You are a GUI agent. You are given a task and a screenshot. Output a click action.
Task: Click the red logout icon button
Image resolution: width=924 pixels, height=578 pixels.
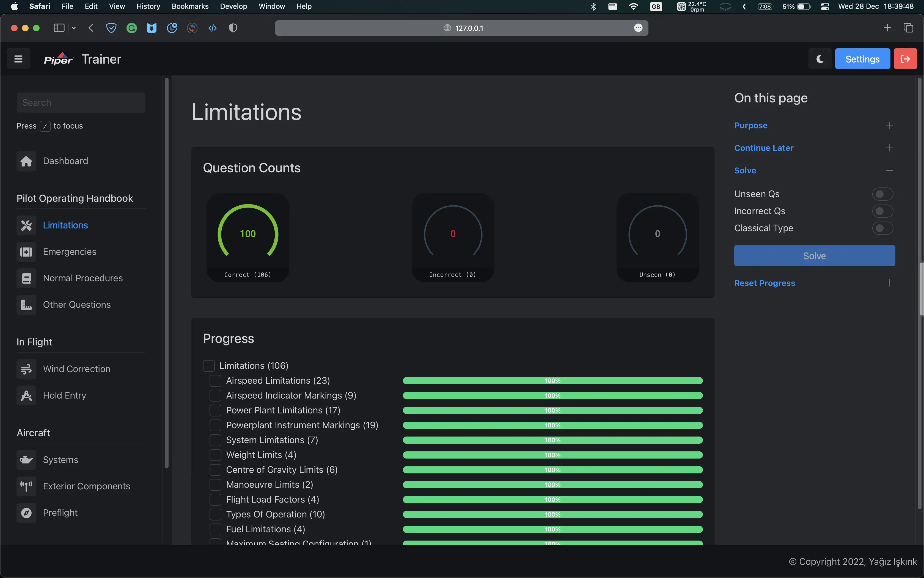point(905,59)
